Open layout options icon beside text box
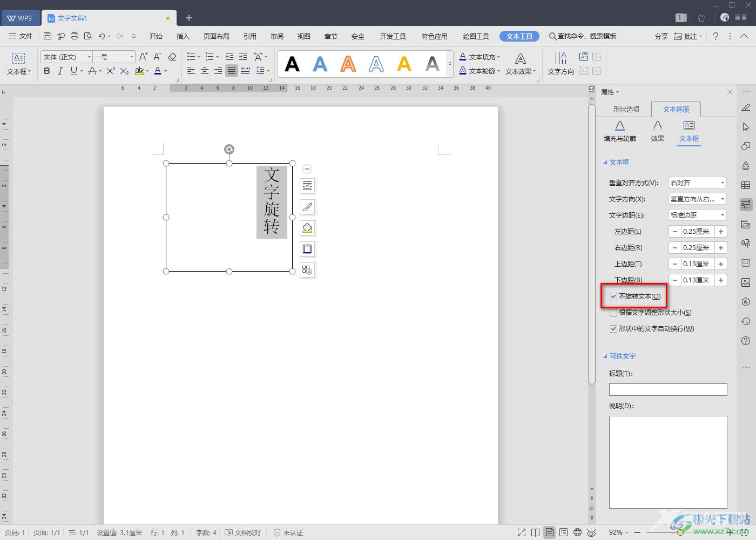The width and height of the screenshot is (756, 540). (x=307, y=186)
